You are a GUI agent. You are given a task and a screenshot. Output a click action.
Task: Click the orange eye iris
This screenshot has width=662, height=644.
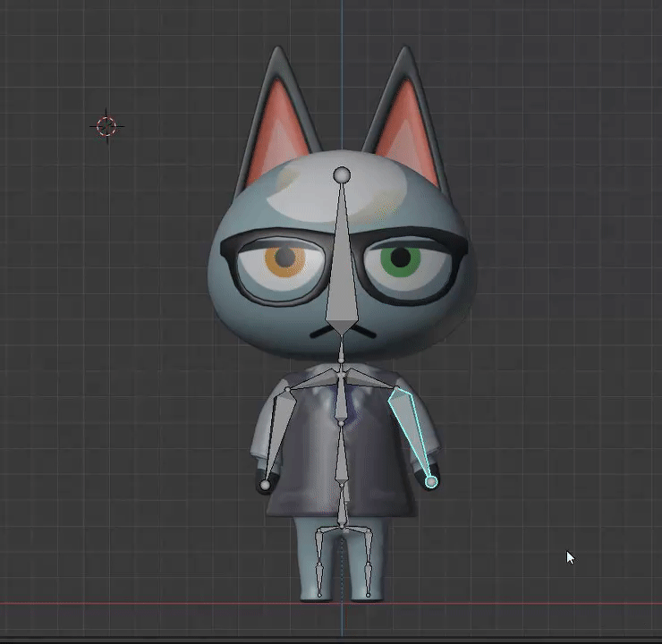click(x=285, y=260)
